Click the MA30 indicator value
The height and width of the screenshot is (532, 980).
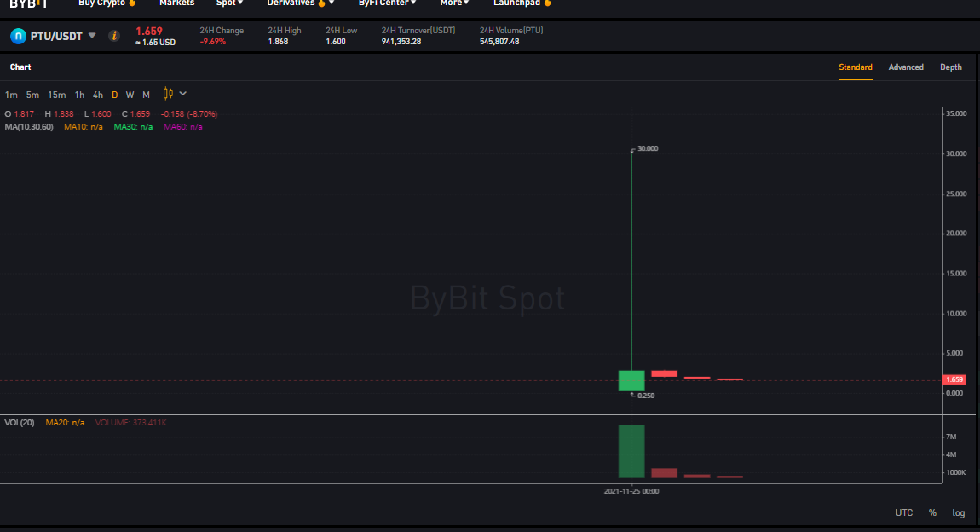(133, 127)
